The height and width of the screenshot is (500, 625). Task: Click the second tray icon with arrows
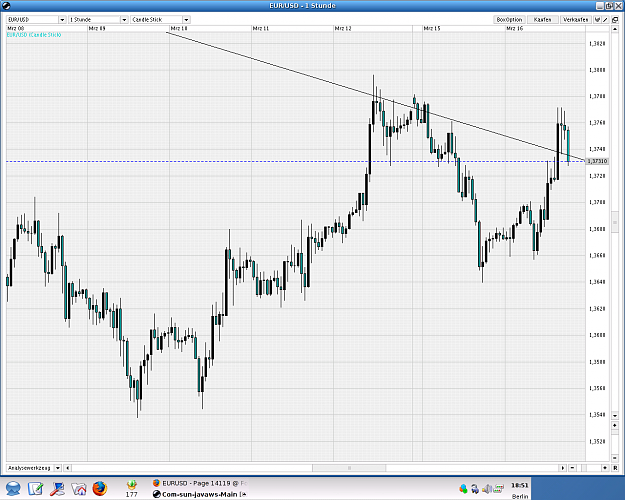tap(475, 488)
